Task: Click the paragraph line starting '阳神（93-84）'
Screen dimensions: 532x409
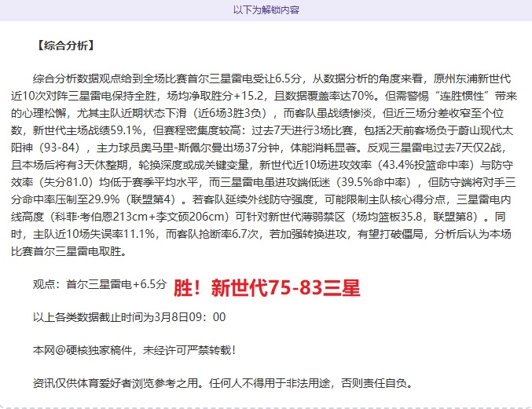Action: 259,148
